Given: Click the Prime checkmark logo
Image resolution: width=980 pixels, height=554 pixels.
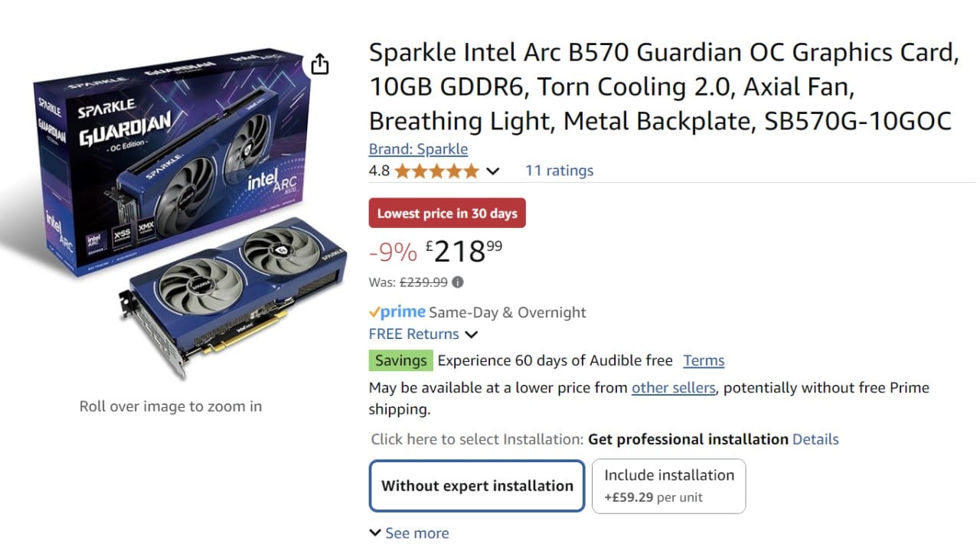Looking at the screenshot, I should pos(397,312).
